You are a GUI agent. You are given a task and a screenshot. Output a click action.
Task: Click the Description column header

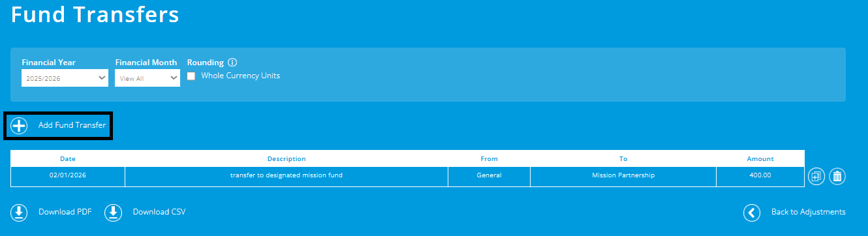pos(287,159)
